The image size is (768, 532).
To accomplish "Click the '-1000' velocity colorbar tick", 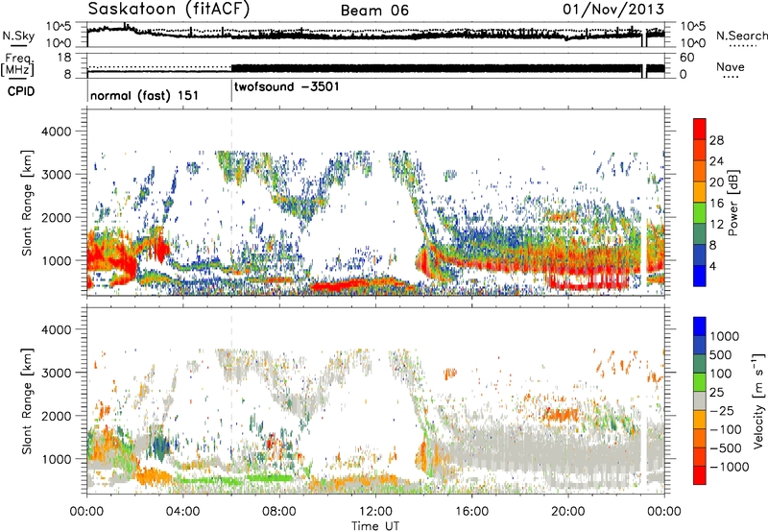I will pos(729,467).
